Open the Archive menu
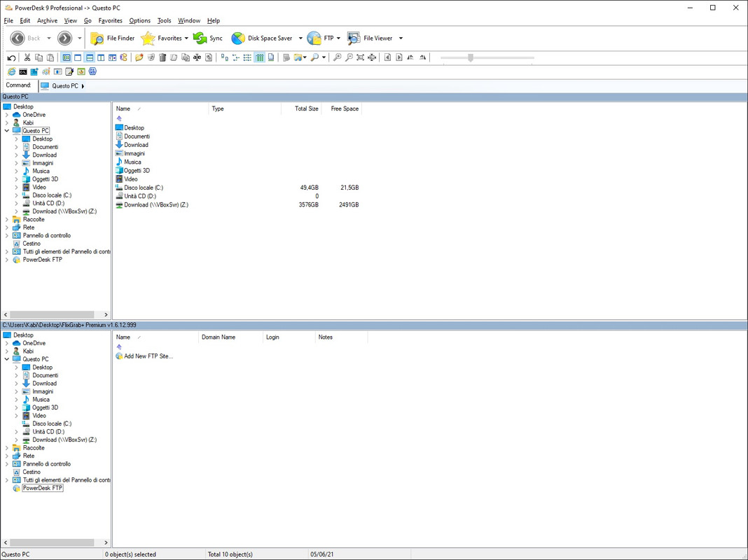The height and width of the screenshot is (560, 748). click(47, 20)
